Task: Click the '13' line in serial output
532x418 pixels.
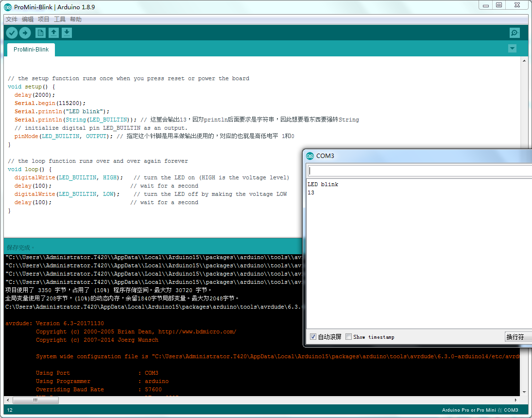Action: pos(311,192)
